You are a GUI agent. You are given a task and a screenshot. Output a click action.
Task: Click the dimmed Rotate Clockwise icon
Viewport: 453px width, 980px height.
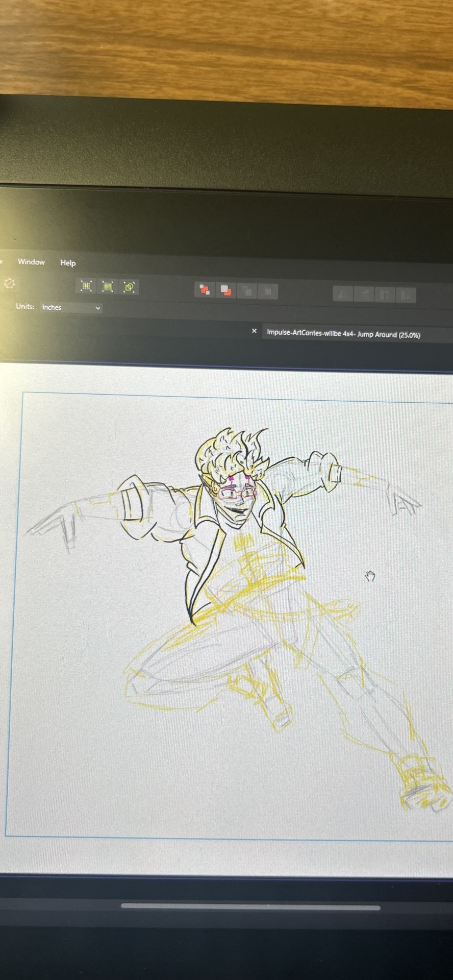coord(407,296)
